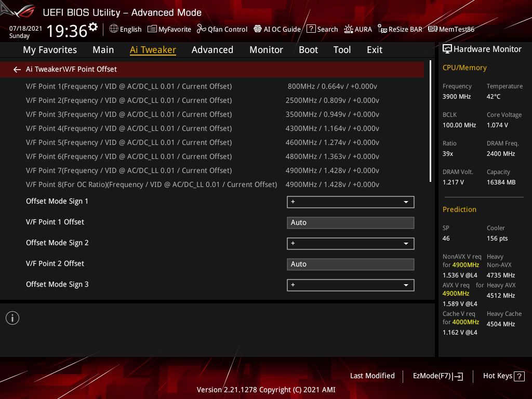The image size is (532, 399).
Task: Open the Search tool
Action: coord(322,29)
